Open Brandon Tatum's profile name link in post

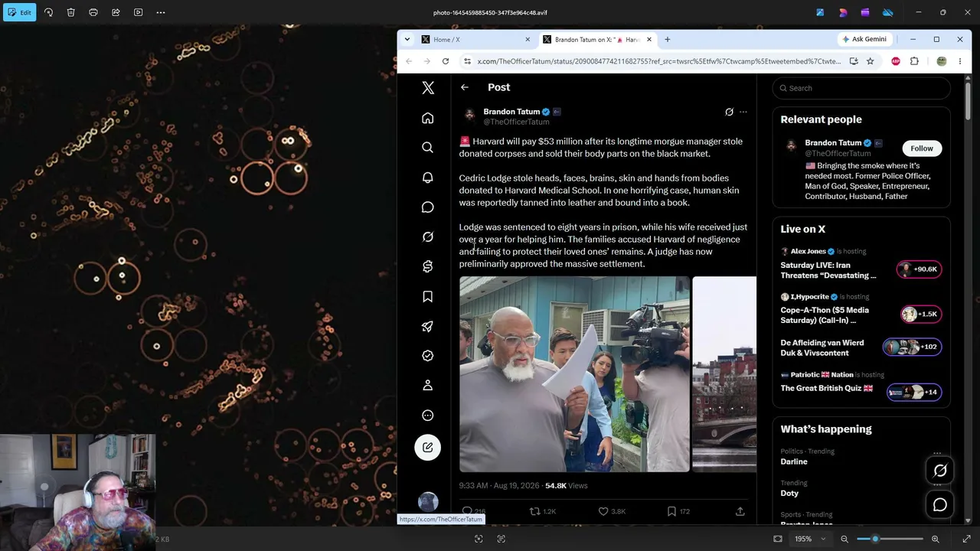(x=511, y=112)
